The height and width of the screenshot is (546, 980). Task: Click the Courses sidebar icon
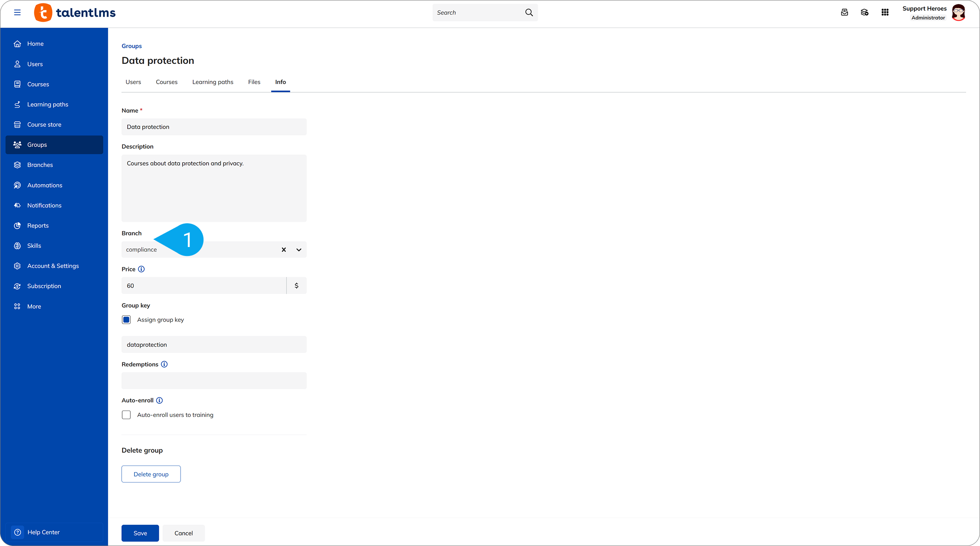(17, 84)
